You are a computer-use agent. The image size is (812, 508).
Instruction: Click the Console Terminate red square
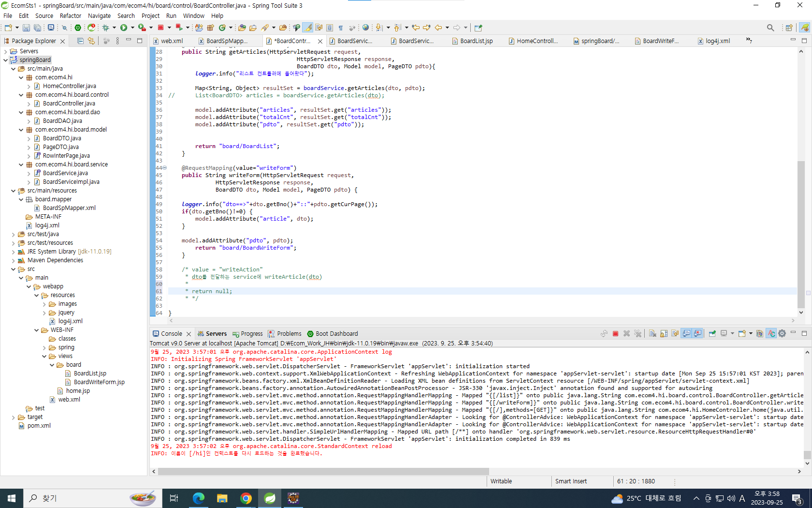pyautogui.click(x=615, y=333)
